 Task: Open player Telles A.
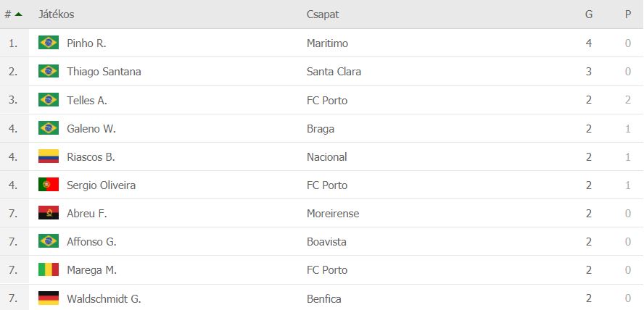(87, 100)
